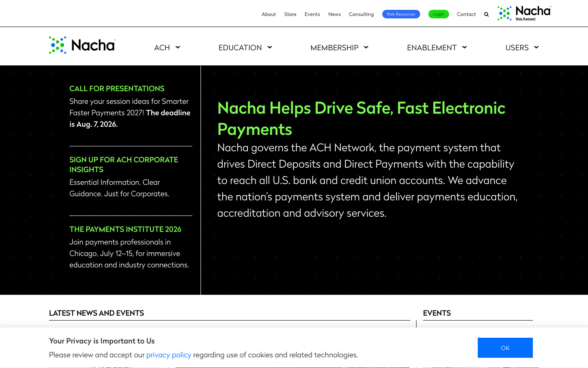Open the USERS menu item
This screenshot has width=588, height=368.
tap(517, 48)
